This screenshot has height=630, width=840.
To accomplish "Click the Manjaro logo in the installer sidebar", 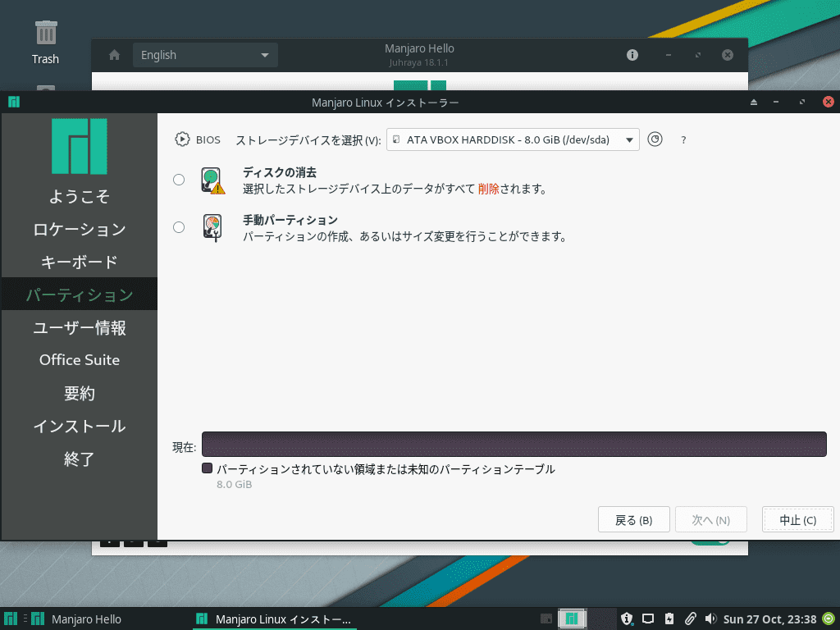I will tap(80, 146).
